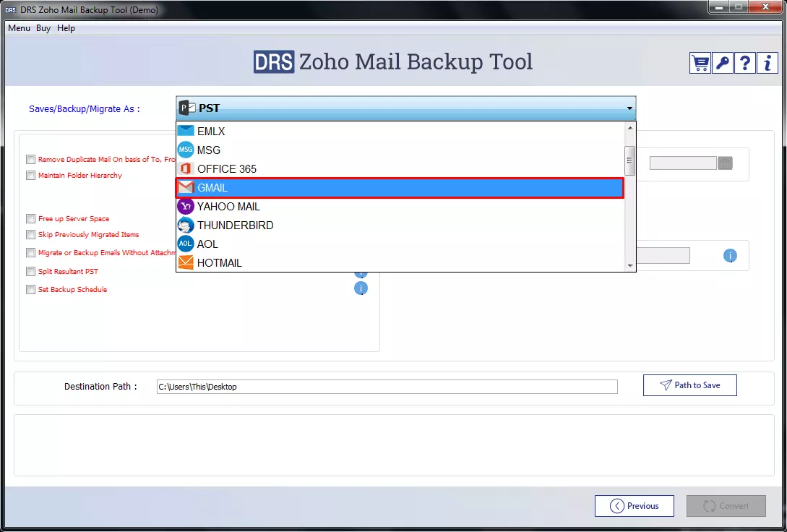
Task: Click the date input field beside calendar
Action: tap(683, 163)
